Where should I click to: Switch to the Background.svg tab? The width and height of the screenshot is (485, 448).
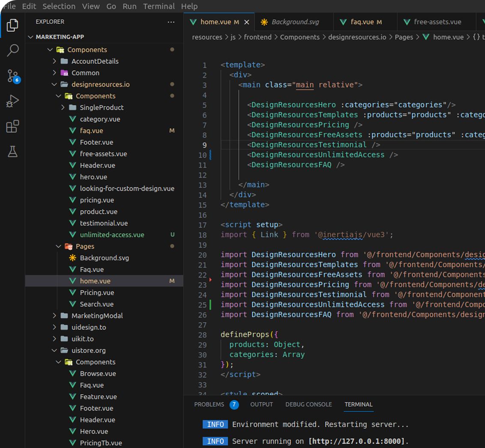pos(290,22)
